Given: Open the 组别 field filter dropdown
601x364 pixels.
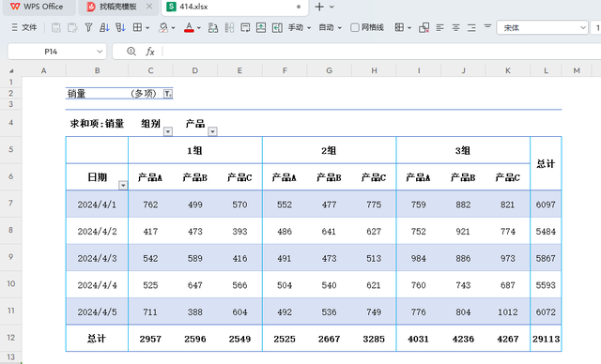Looking at the screenshot, I should [168, 131].
